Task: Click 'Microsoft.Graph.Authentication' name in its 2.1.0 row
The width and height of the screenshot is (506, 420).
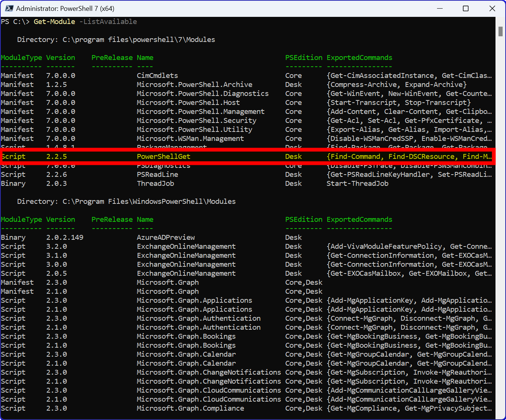Action: (x=199, y=327)
